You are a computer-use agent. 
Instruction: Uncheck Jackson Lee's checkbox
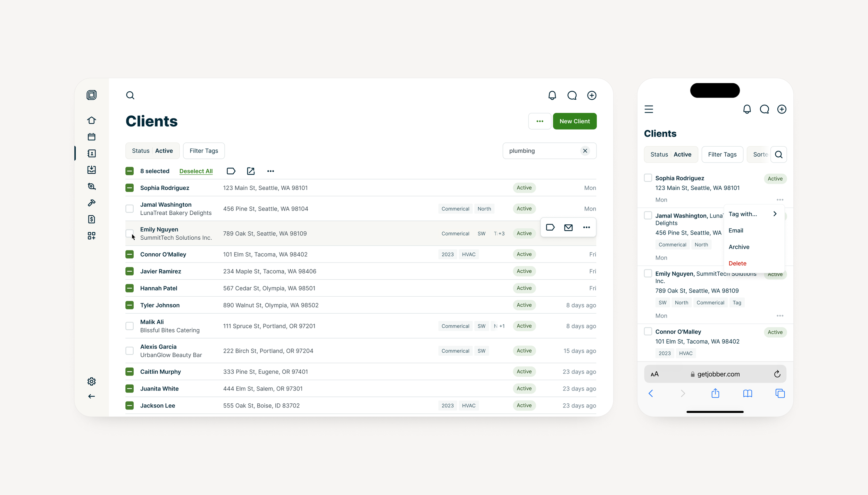[x=130, y=405]
